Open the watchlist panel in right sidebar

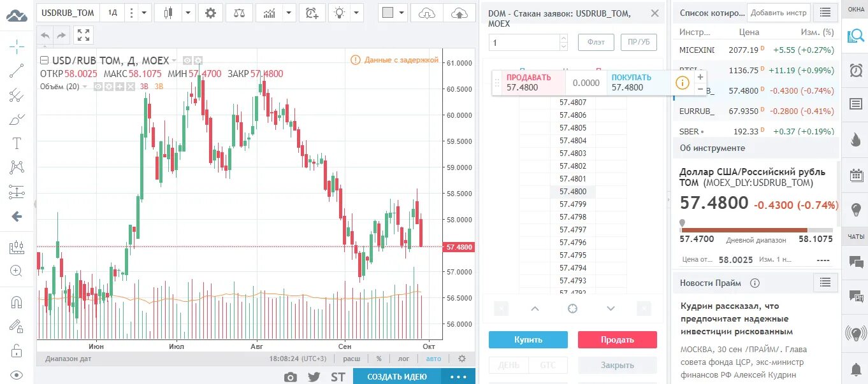(x=855, y=36)
